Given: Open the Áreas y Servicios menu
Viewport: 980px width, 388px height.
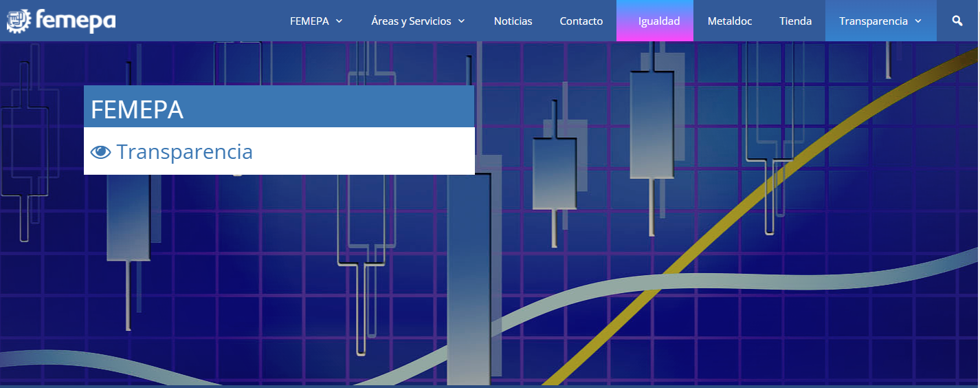Looking at the screenshot, I should (411, 21).
